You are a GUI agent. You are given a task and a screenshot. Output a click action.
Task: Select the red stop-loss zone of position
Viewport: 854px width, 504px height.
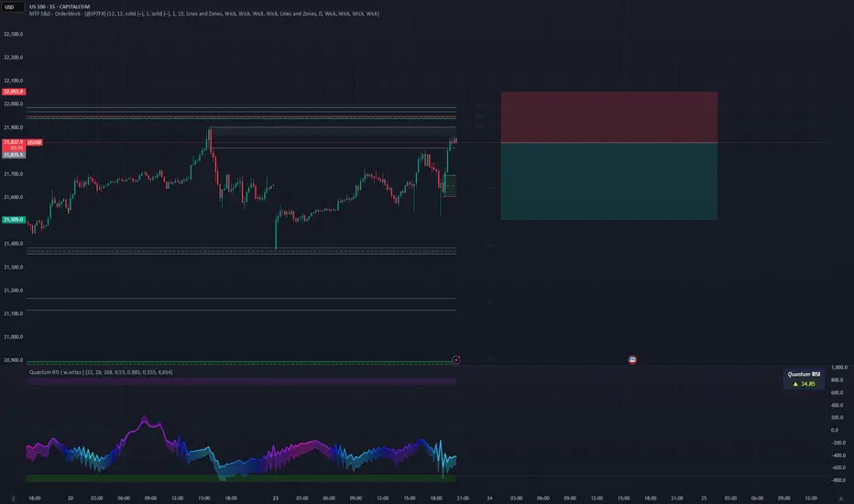[x=609, y=117]
